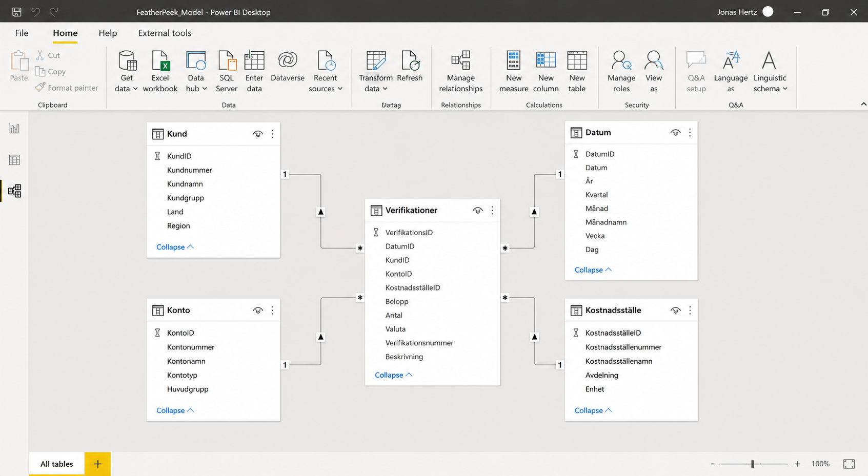Switch to Model view in sidebar
This screenshot has height=476, width=868.
[x=14, y=191]
